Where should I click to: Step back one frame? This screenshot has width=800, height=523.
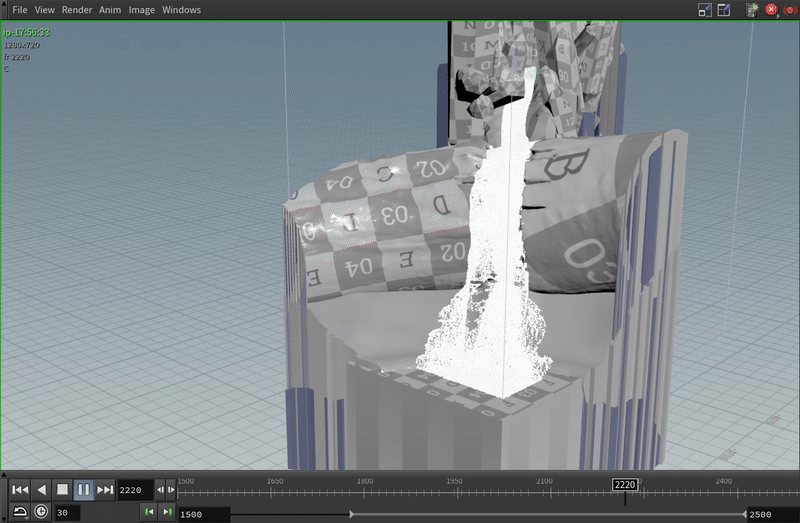160,490
